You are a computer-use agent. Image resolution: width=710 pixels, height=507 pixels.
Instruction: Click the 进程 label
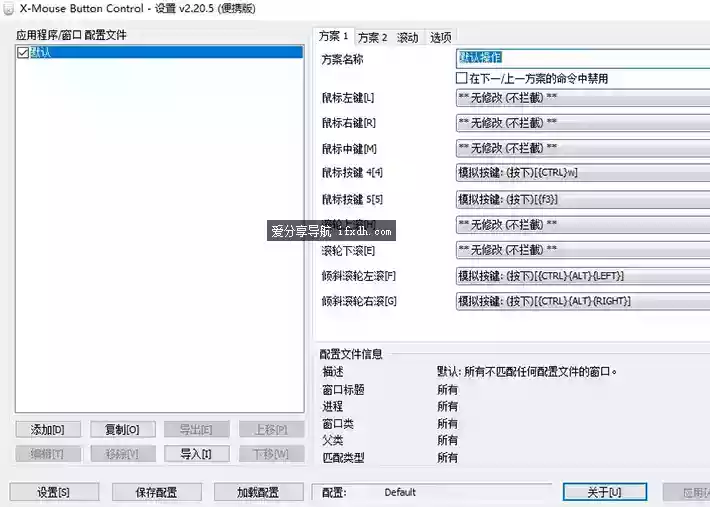[333, 406]
